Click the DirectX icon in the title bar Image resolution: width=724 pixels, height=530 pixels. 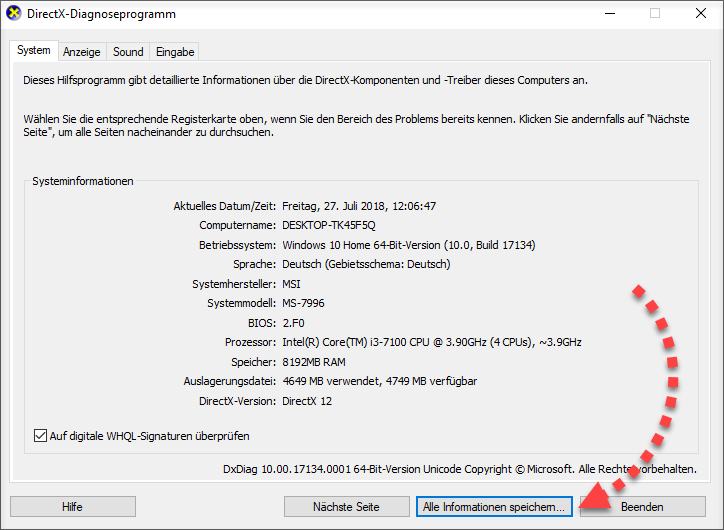[13, 13]
